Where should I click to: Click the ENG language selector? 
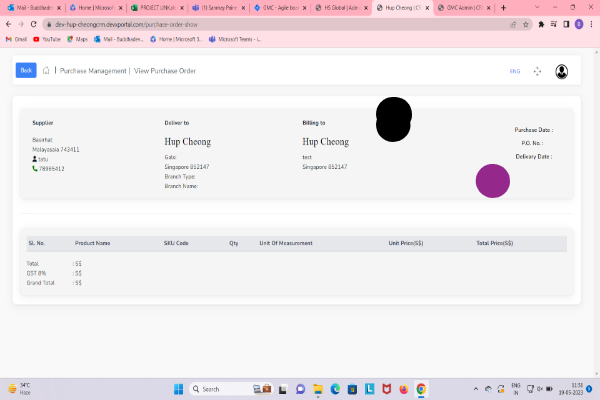(515, 71)
